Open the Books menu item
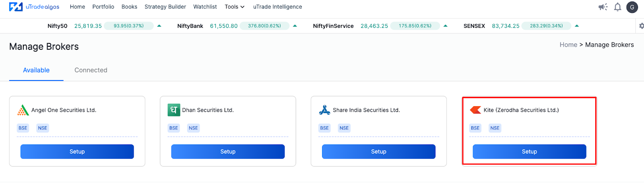 pos(129,7)
